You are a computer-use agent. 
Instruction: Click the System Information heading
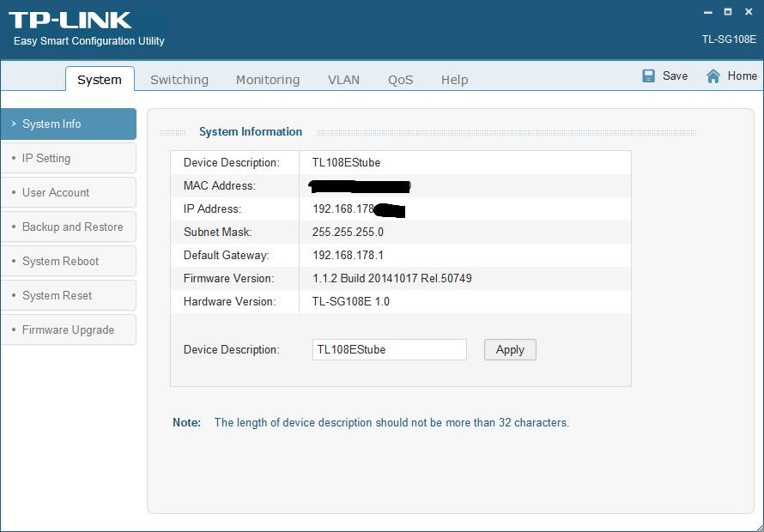pyautogui.click(x=251, y=131)
